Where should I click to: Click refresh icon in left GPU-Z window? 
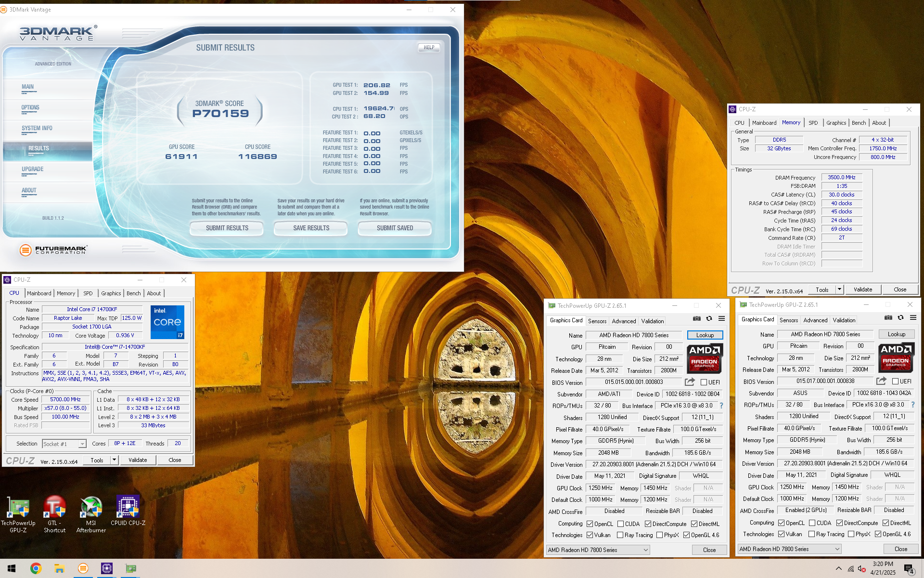(x=709, y=318)
